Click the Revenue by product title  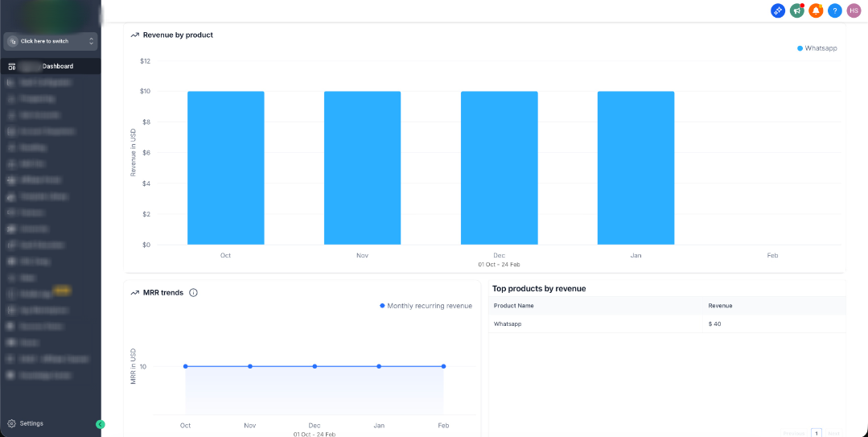[x=179, y=35]
